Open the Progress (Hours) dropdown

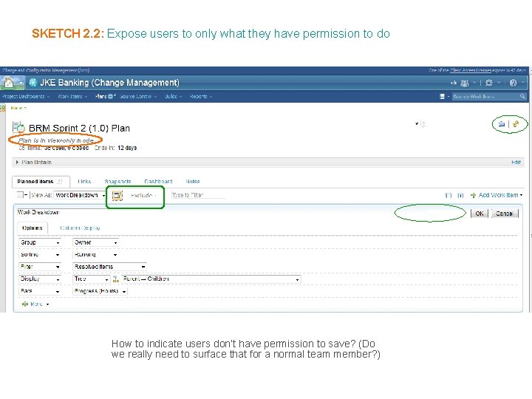(100, 291)
